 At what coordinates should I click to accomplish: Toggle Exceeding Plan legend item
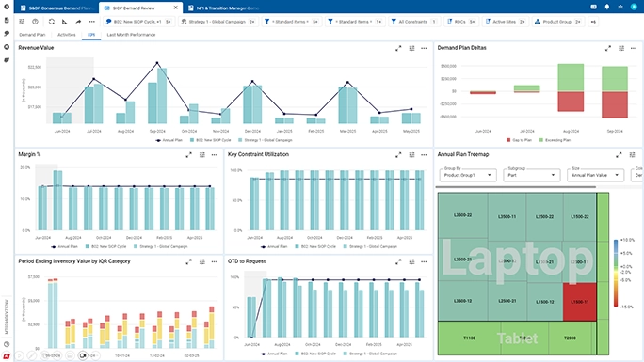(x=555, y=140)
